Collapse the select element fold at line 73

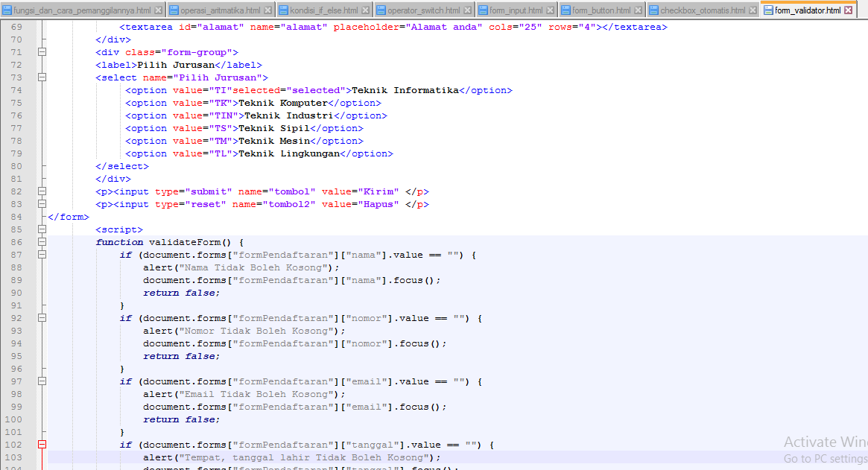click(42, 77)
